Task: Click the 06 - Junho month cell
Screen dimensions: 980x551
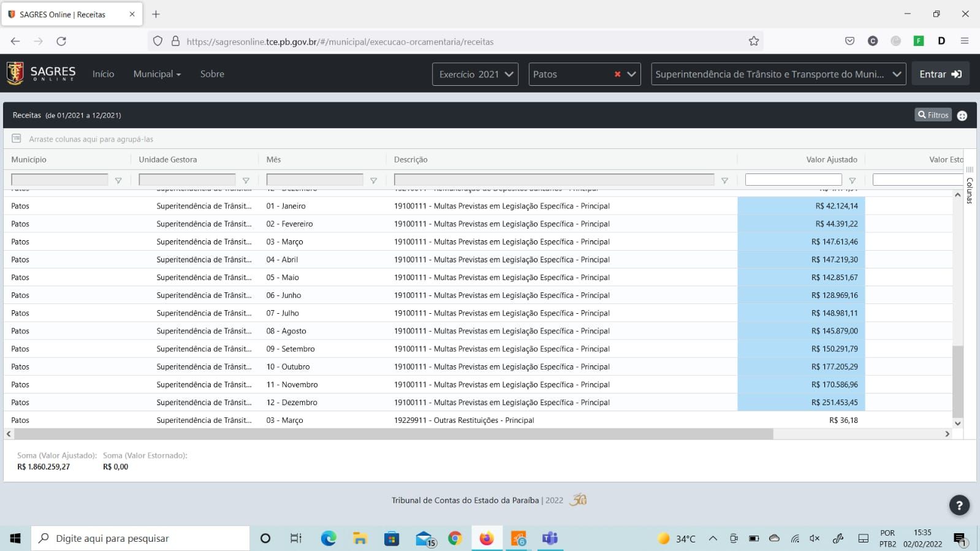Action: (284, 295)
